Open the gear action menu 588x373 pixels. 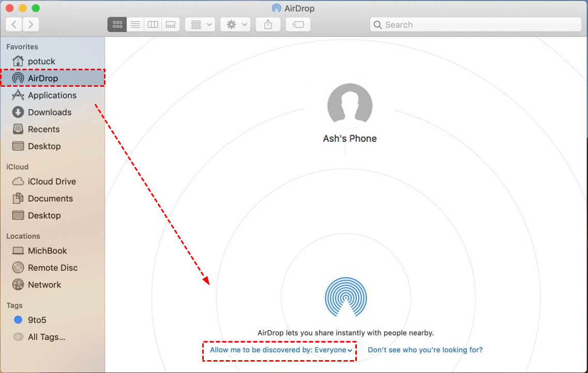coord(235,25)
